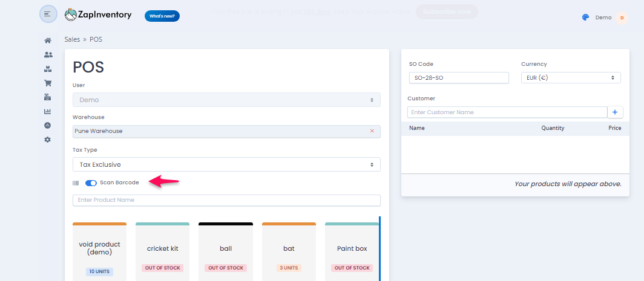Select the cricket kit product card
This screenshot has height=281, width=644.
click(163, 251)
